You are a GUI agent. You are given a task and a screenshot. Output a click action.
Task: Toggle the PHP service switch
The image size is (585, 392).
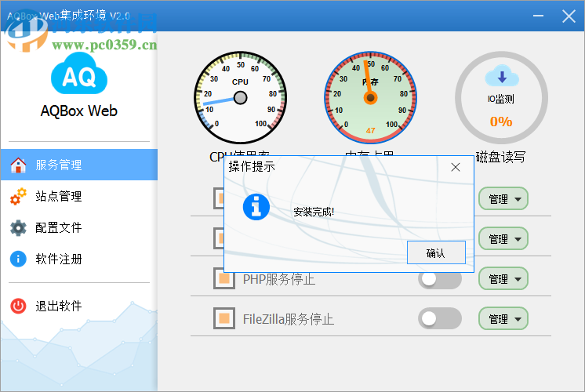pos(440,279)
